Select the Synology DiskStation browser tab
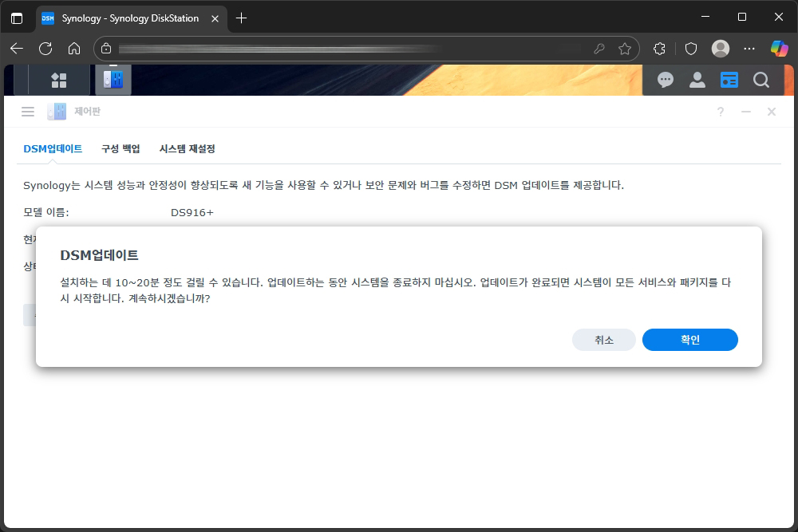 (132, 18)
